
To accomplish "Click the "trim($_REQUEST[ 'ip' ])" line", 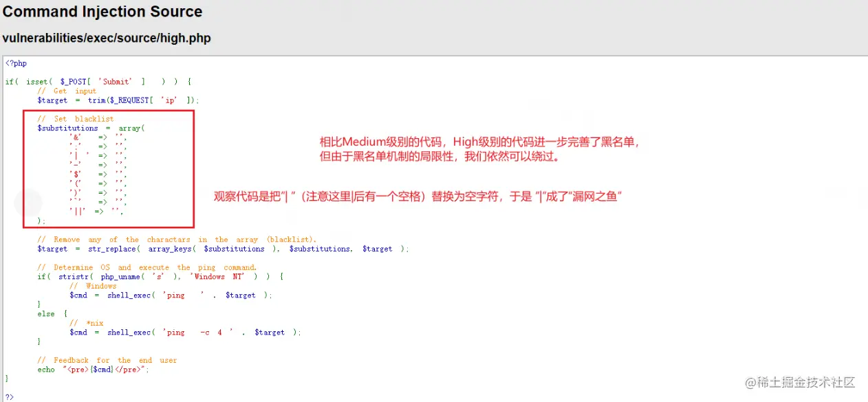I will pyautogui.click(x=118, y=100).
